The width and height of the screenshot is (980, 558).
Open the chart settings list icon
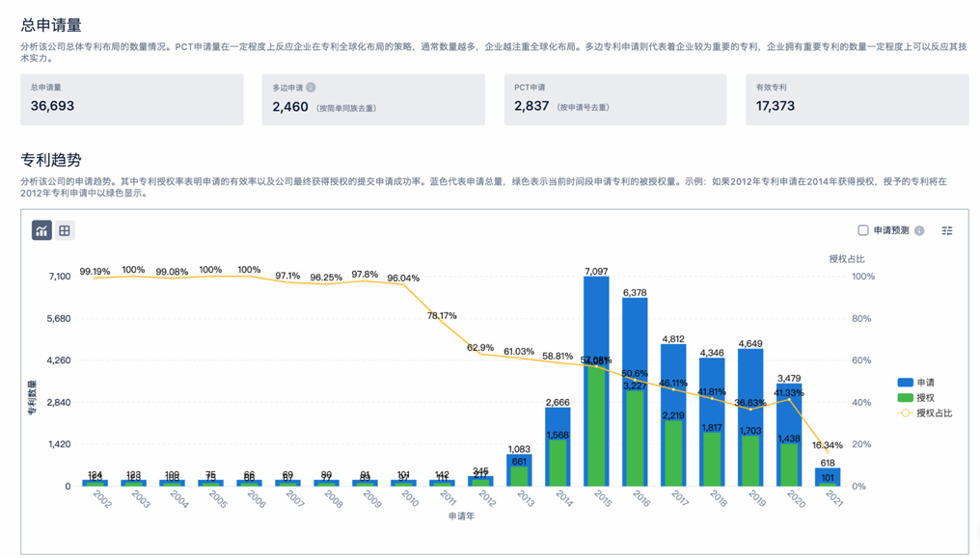(947, 230)
